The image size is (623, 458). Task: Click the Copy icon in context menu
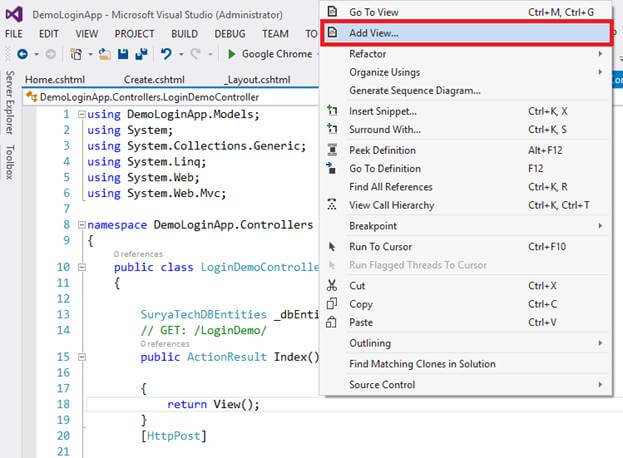coord(331,304)
